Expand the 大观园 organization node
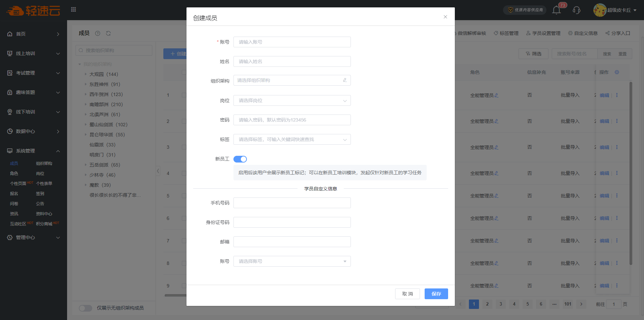The image size is (644, 320). pos(86,74)
